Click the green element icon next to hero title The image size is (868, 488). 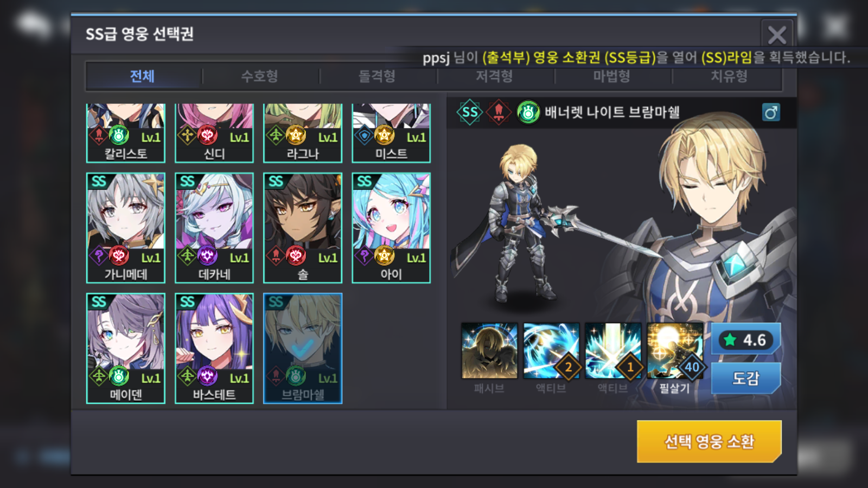pos(528,112)
